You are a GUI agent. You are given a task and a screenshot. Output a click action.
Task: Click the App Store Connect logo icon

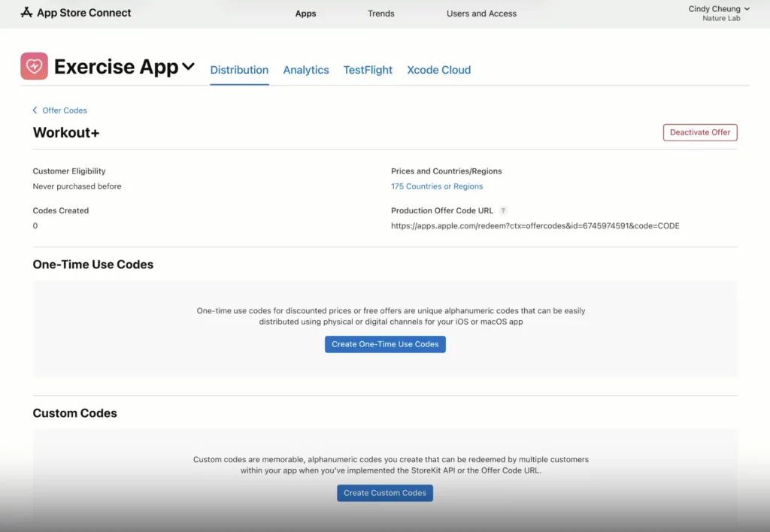(x=26, y=13)
